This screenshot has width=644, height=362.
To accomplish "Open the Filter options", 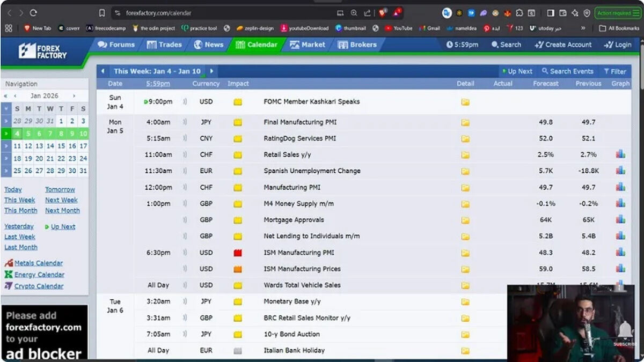I will pyautogui.click(x=614, y=71).
